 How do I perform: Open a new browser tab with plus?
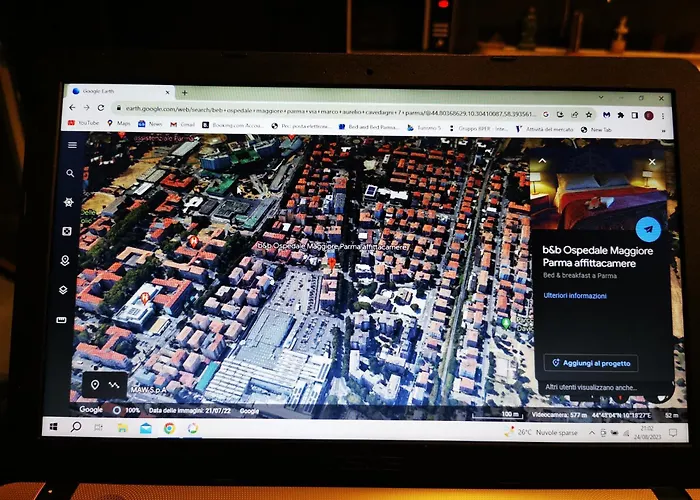[185, 92]
